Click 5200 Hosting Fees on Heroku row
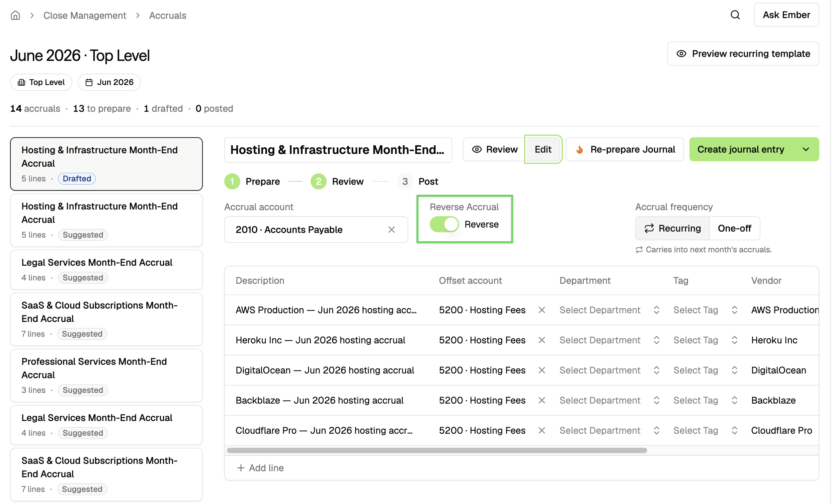Screen dimensions: 832x504 pyautogui.click(x=482, y=340)
